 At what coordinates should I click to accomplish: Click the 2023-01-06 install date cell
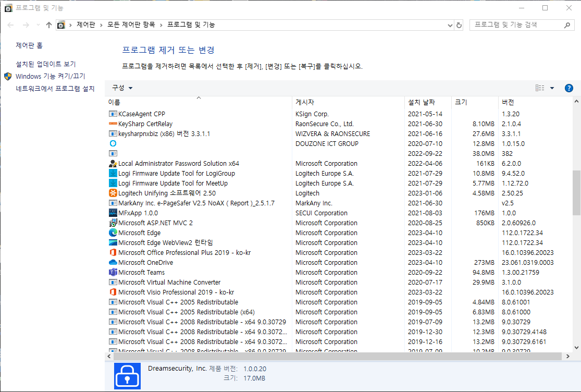(x=425, y=193)
